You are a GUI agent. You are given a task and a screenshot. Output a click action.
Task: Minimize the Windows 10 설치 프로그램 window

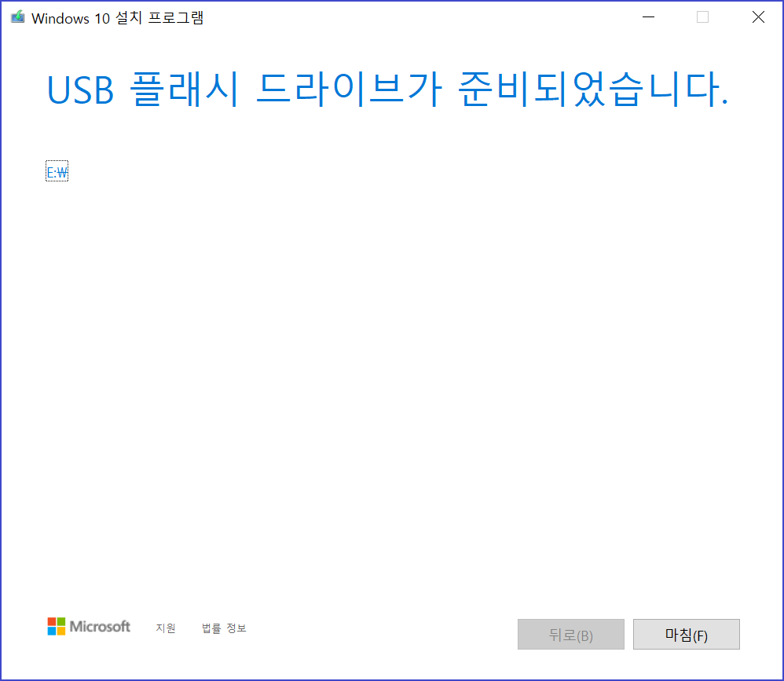pyautogui.click(x=649, y=17)
